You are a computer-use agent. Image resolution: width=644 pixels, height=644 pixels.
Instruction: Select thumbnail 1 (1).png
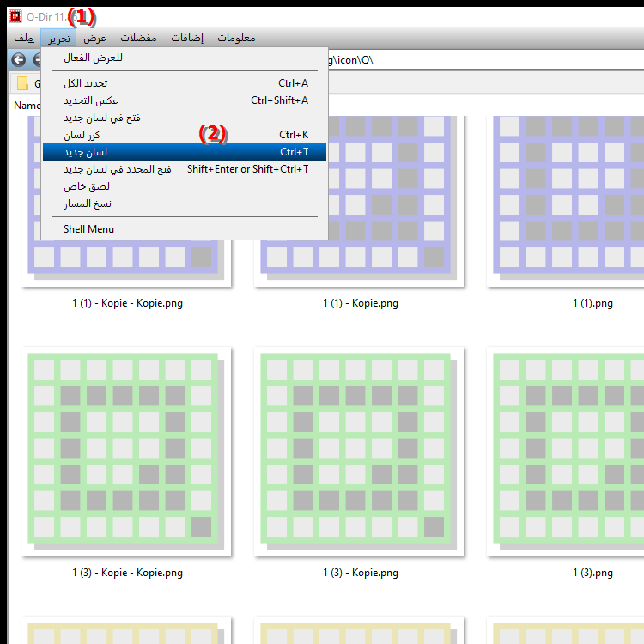coord(566,200)
